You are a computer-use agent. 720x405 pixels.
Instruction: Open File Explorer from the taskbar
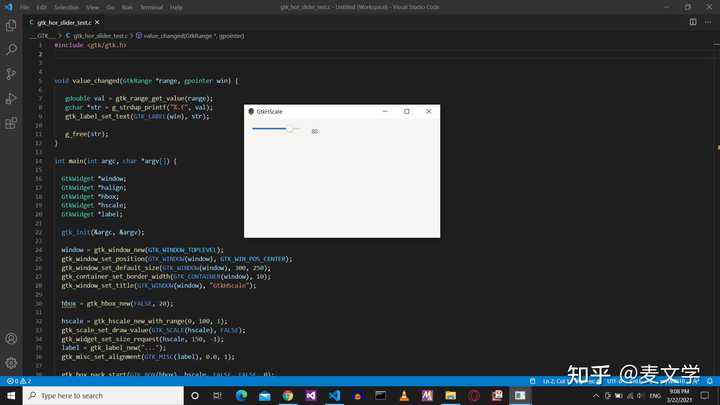point(450,395)
